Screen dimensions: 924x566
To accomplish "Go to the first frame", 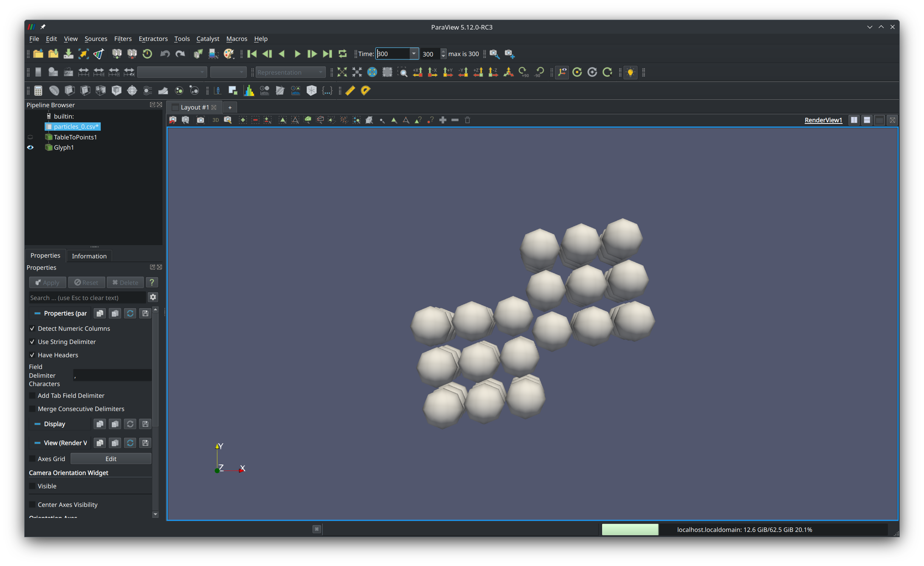I will click(x=251, y=54).
